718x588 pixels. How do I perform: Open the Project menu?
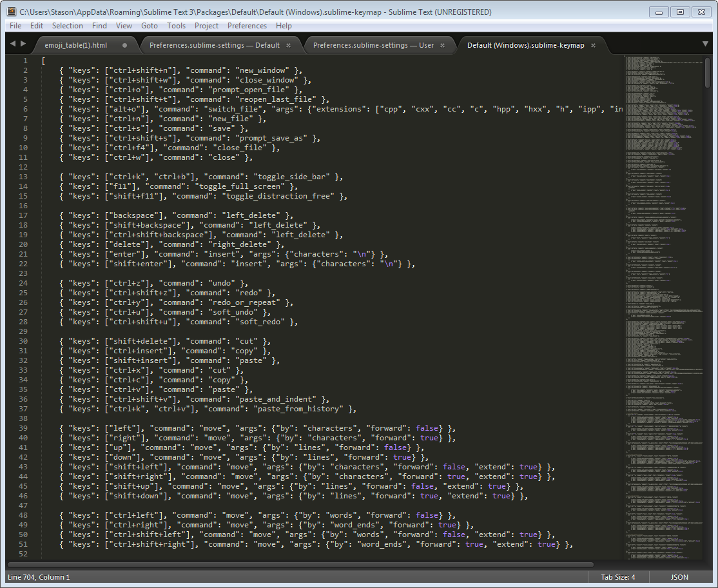pos(206,26)
